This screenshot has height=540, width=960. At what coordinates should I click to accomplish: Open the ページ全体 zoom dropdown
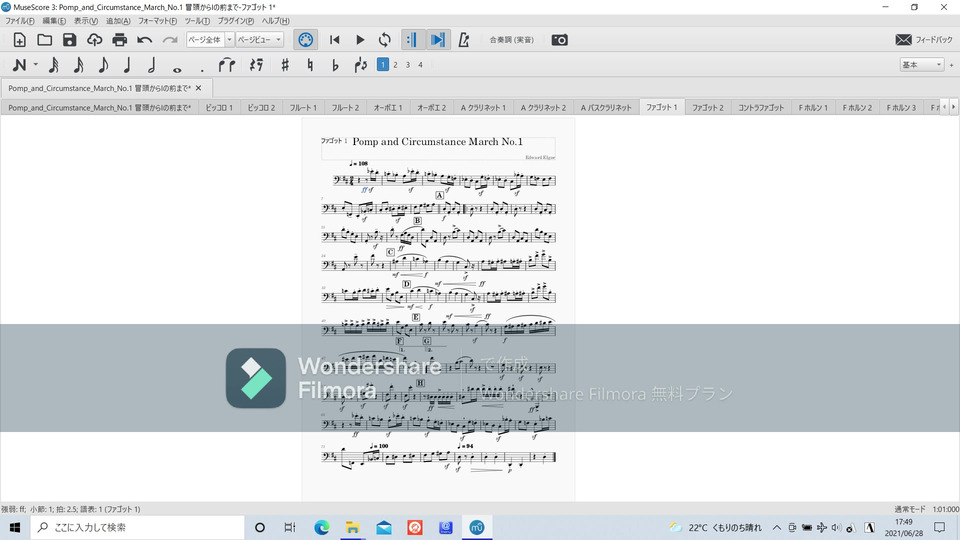210,40
